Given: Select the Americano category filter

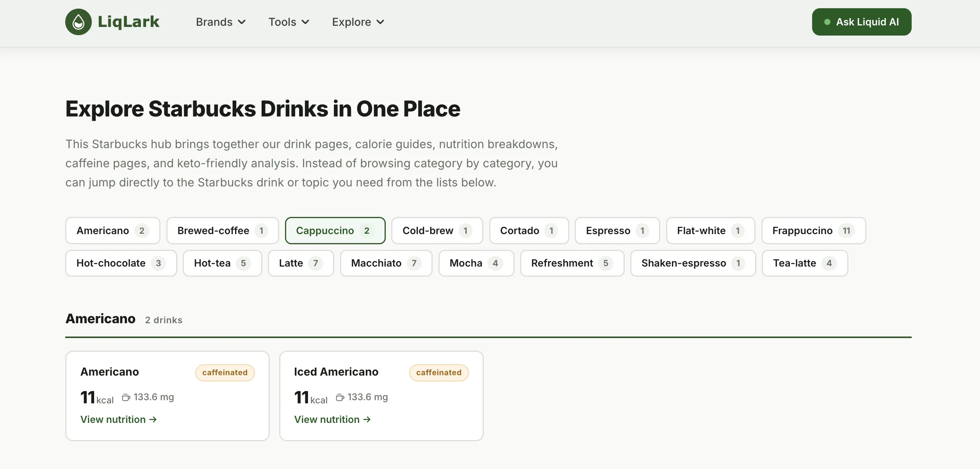Looking at the screenshot, I should click(113, 231).
